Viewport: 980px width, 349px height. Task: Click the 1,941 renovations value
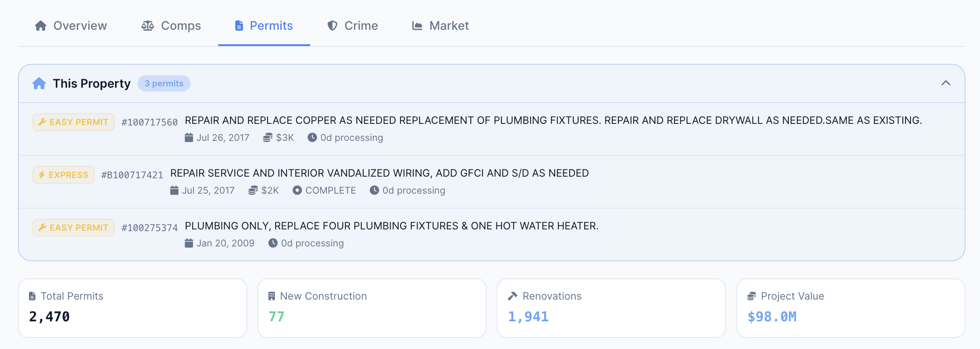[528, 317]
